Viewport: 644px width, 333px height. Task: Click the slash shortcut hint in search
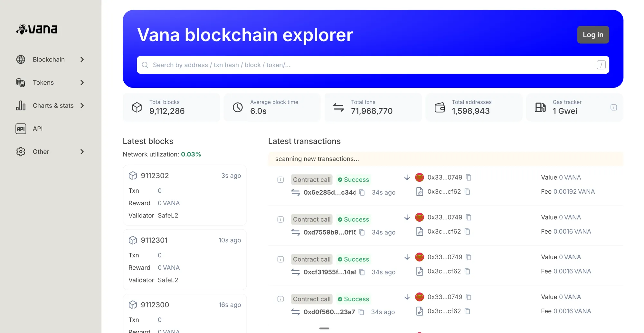601,65
